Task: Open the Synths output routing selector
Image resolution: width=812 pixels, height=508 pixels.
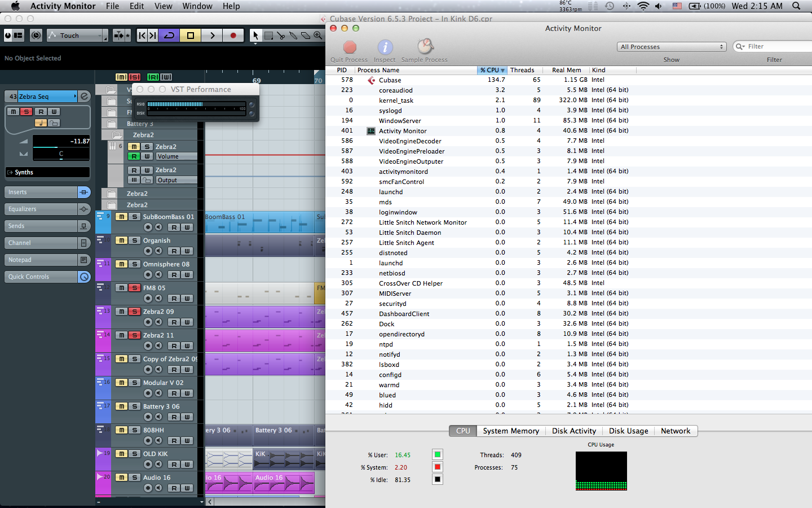Action: click(47, 173)
